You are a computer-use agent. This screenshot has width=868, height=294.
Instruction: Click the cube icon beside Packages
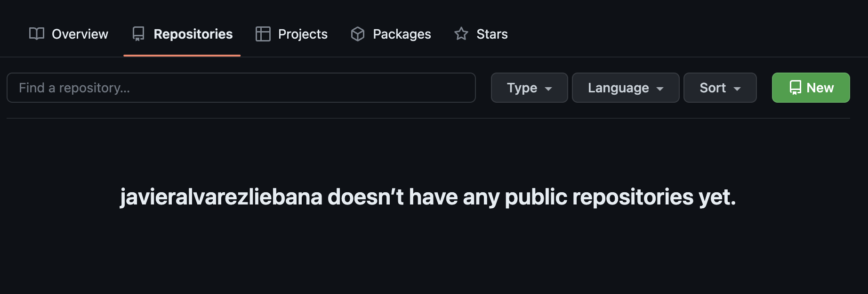(358, 34)
